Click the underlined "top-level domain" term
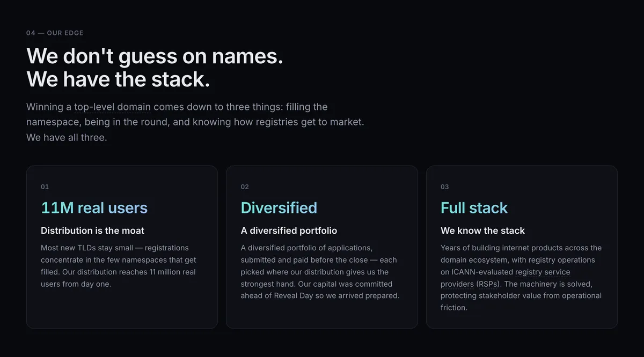The height and width of the screenshot is (357, 644). click(x=113, y=107)
